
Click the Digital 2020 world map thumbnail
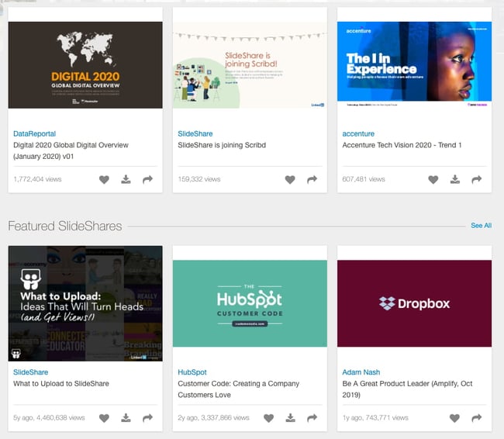(x=85, y=65)
